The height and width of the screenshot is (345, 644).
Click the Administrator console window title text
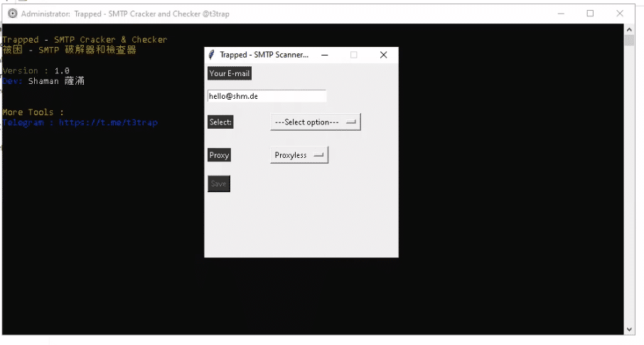pos(125,14)
